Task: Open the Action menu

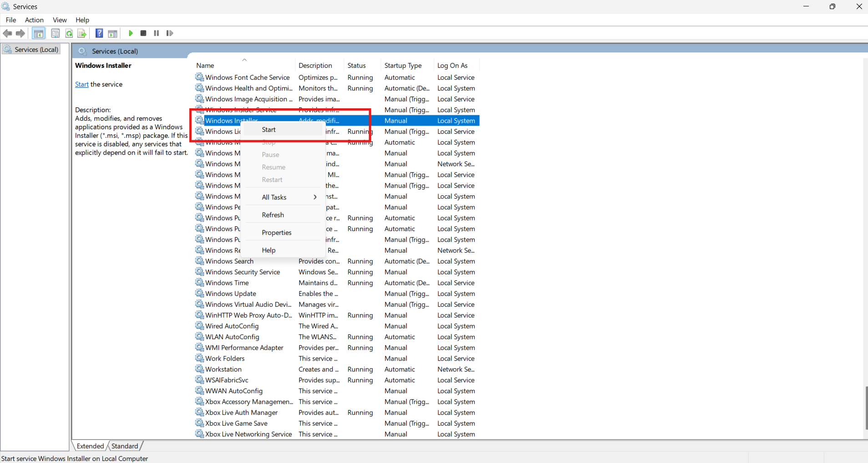Action: point(34,20)
